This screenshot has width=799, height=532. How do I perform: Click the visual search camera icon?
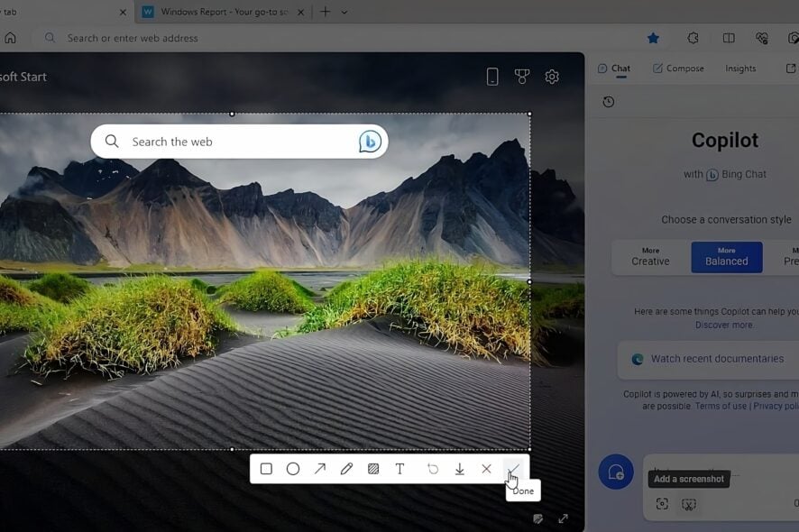point(662,504)
